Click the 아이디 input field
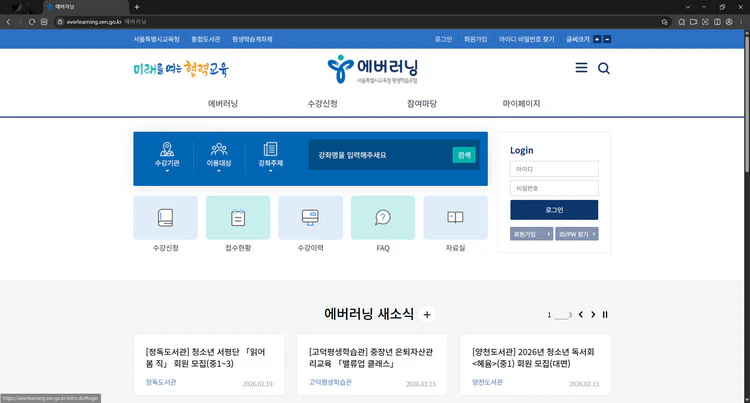This screenshot has height=403, width=750. (x=554, y=169)
